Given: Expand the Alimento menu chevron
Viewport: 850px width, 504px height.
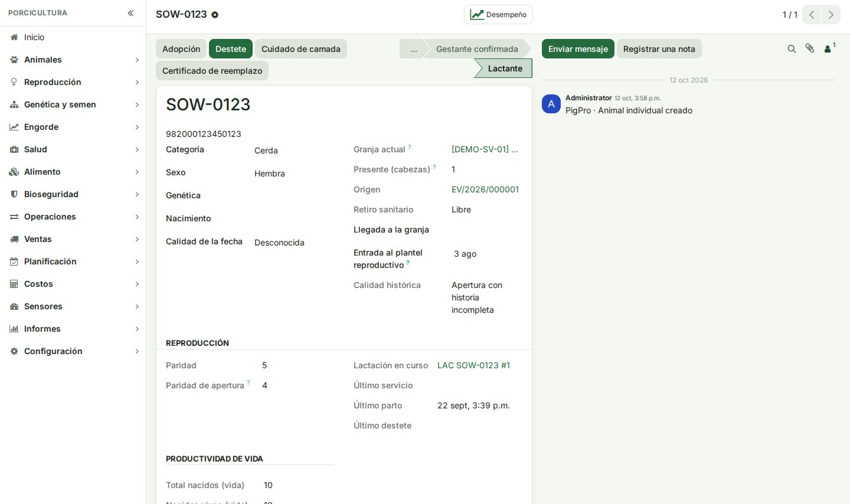Looking at the screenshot, I should click(x=137, y=172).
